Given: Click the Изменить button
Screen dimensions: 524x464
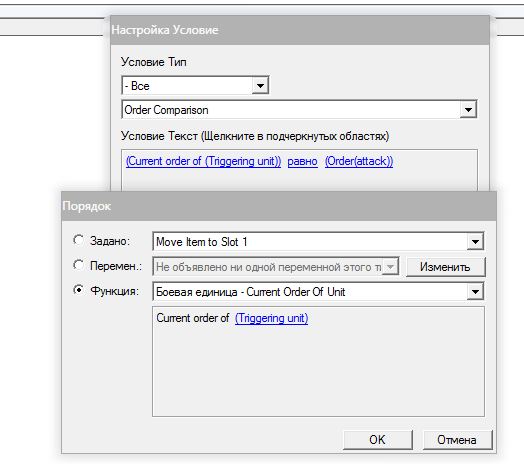Looking at the screenshot, I should tap(445, 267).
